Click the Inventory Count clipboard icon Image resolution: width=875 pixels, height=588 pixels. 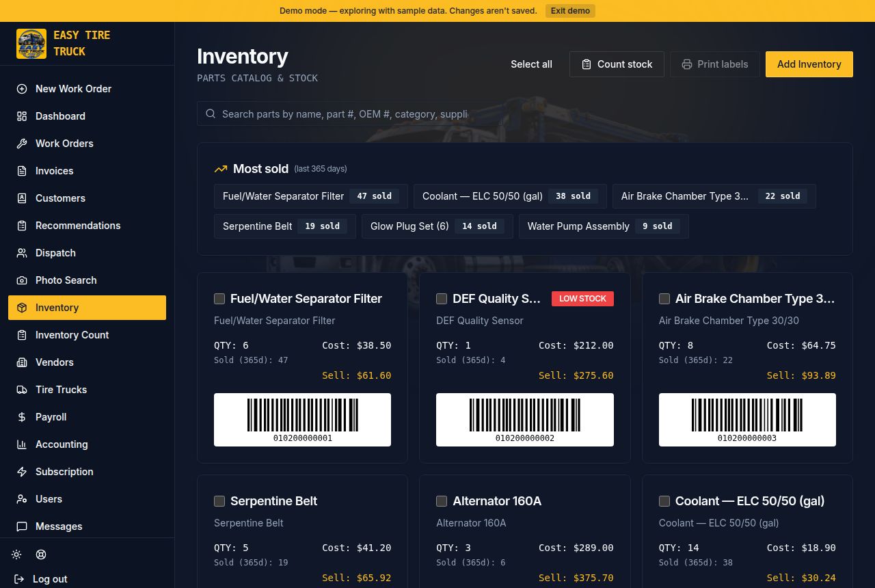tap(22, 335)
